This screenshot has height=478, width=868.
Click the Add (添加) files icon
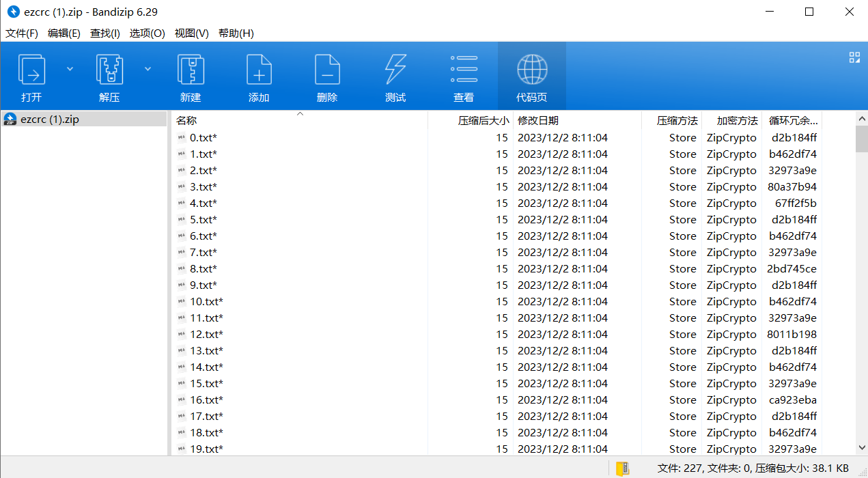point(259,69)
